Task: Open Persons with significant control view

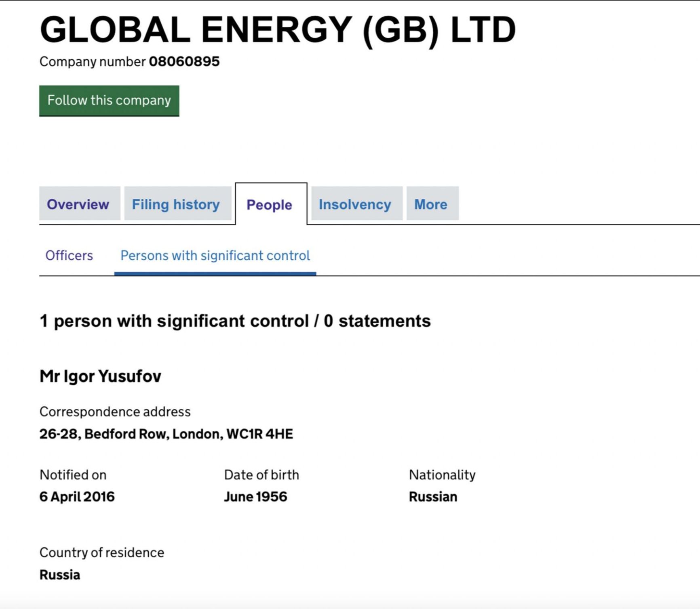Action: [x=215, y=255]
